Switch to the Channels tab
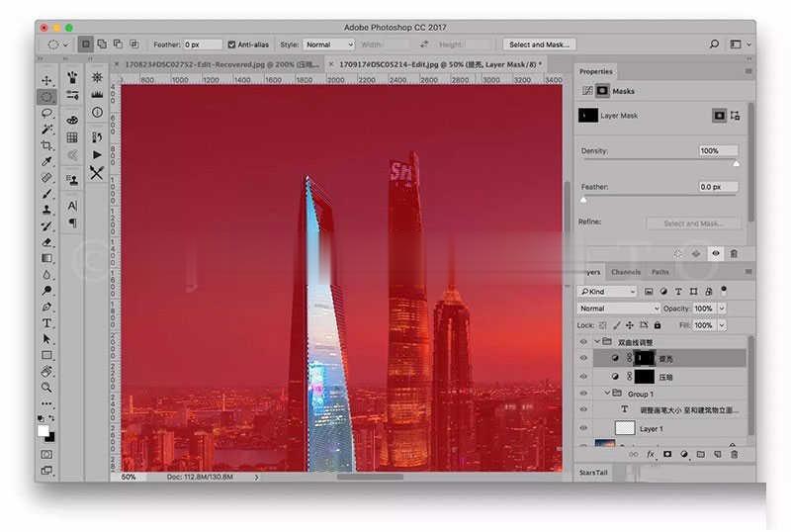 [x=625, y=272]
